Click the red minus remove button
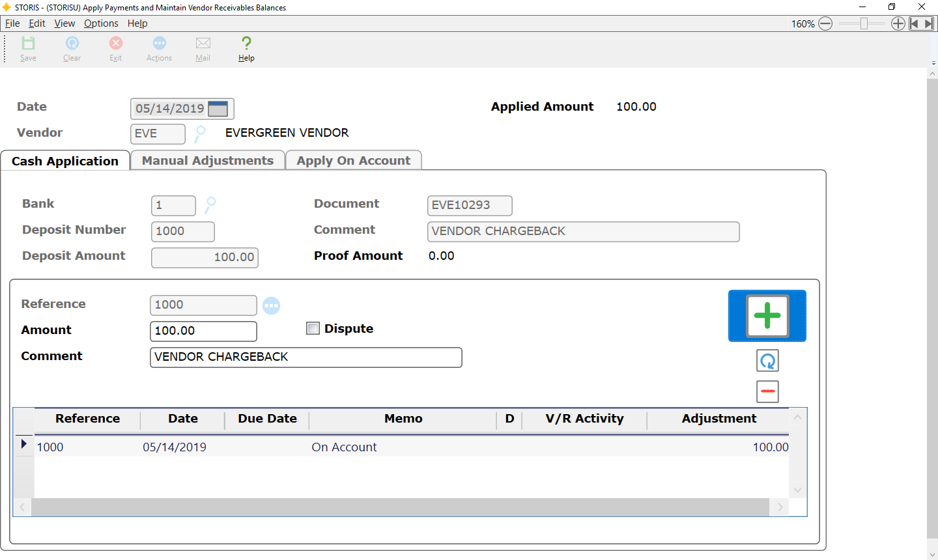Viewport: 938px width, 560px height. click(767, 391)
